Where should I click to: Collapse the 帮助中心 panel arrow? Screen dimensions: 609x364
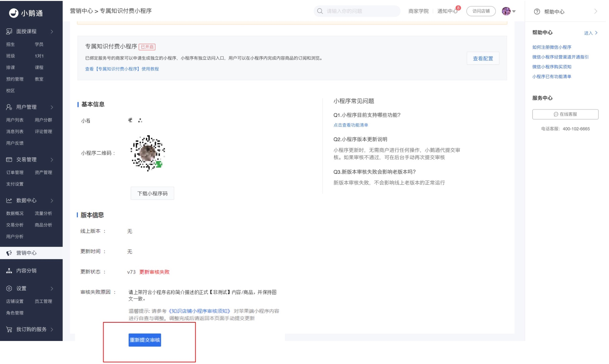[x=596, y=12]
